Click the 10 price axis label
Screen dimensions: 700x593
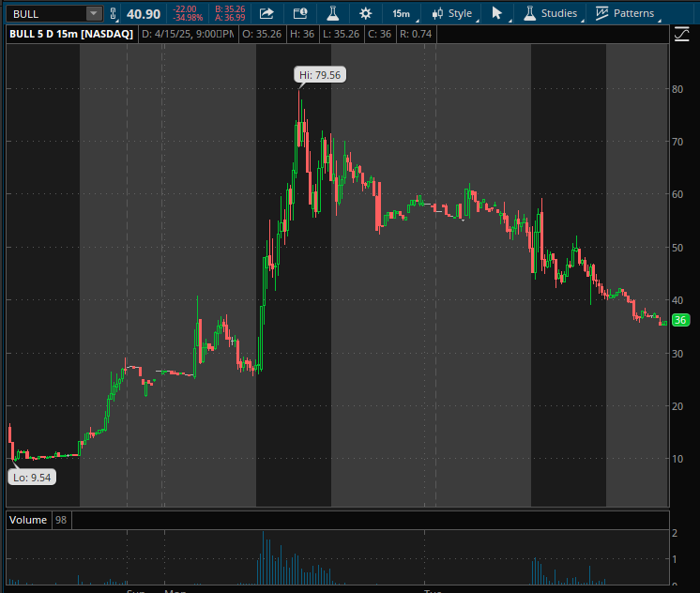(x=677, y=459)
